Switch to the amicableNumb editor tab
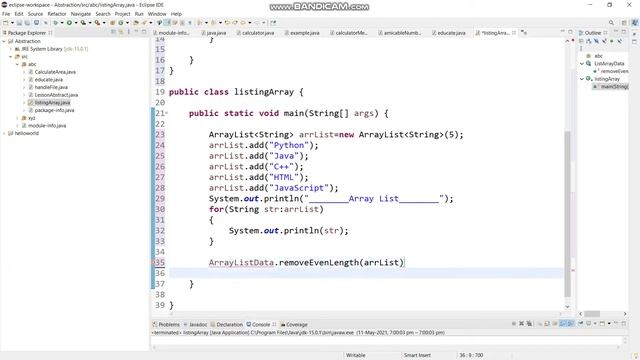640x360 pixels. click(399, 33)
